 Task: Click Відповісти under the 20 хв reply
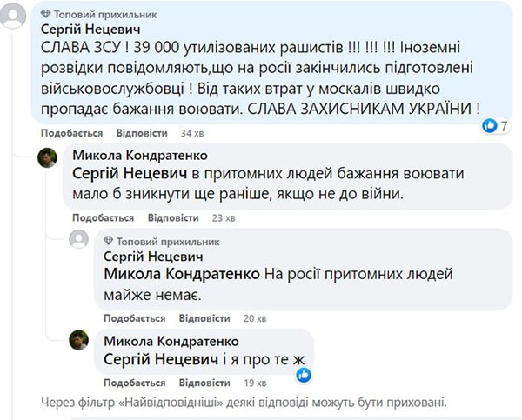click(204, 317)
